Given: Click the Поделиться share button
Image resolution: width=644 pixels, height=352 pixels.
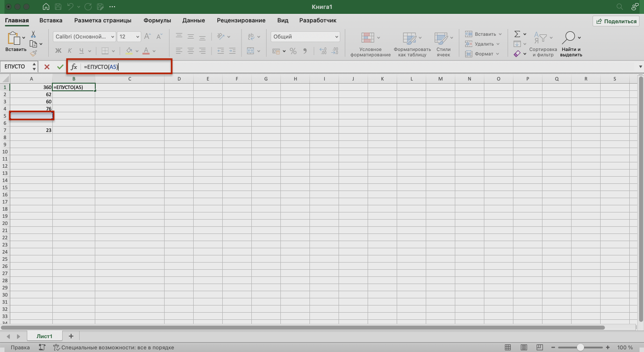Looking at the screenshot, I should [x=616, y=21].
